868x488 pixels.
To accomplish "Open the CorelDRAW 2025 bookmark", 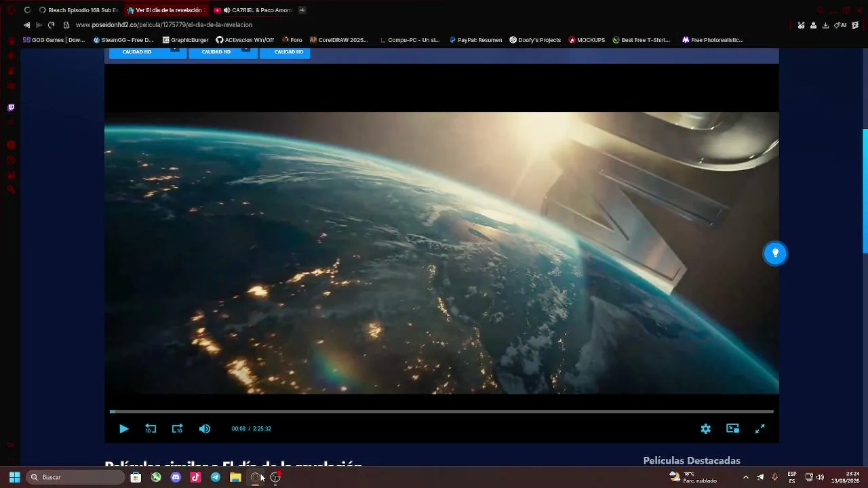I will point(338,40).
